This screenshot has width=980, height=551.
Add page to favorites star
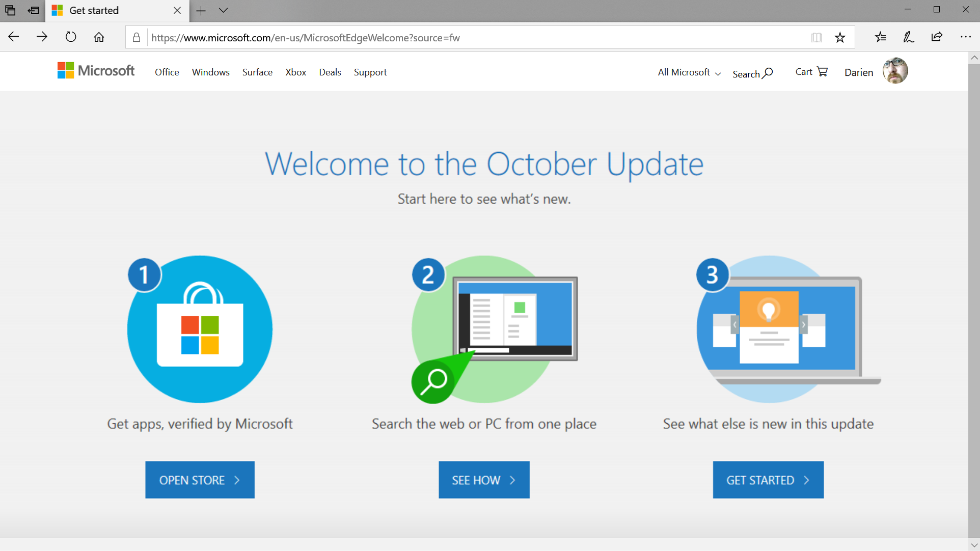pos(840,37)
